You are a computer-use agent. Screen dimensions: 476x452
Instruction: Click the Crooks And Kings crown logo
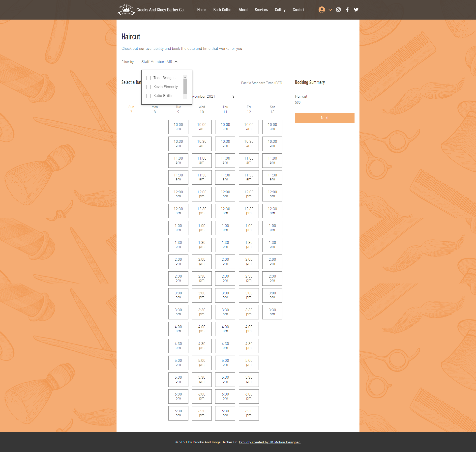[x=126, y=10]
